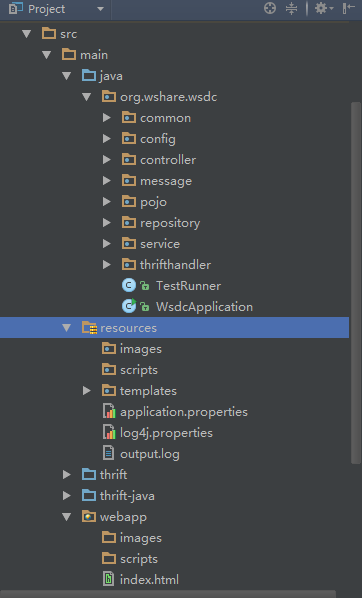Select the index.html file
This screenshot has height=598, width=362.
point(149,580)
